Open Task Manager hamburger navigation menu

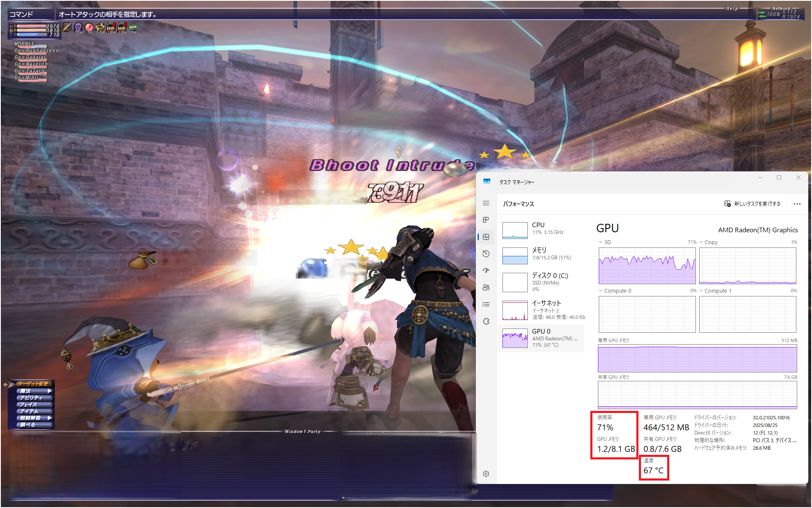486,204
